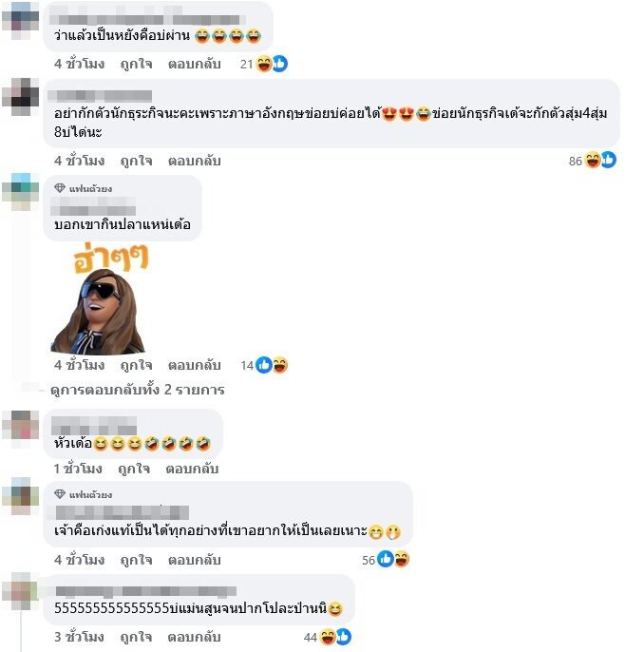This screenshot has height=652, width=644.
Task: Reply to the comment เจ้าคือเก่งแท้
Action: (x=194, y=560)
